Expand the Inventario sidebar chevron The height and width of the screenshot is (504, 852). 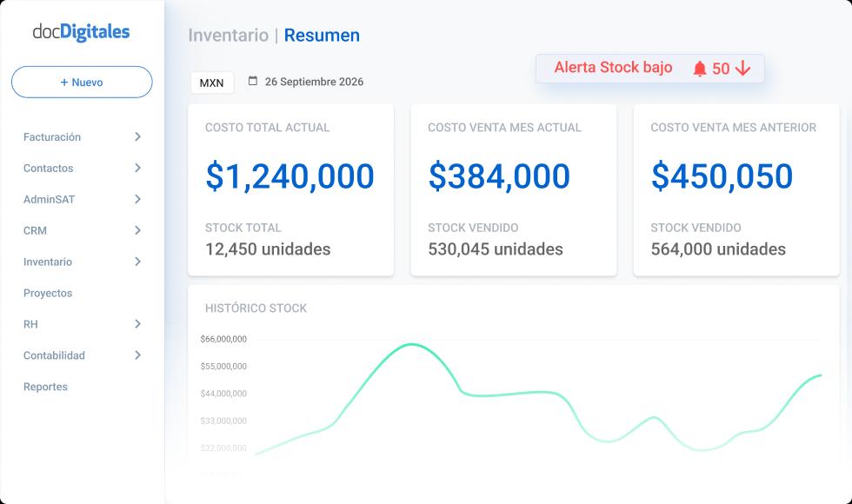[137, 262]
